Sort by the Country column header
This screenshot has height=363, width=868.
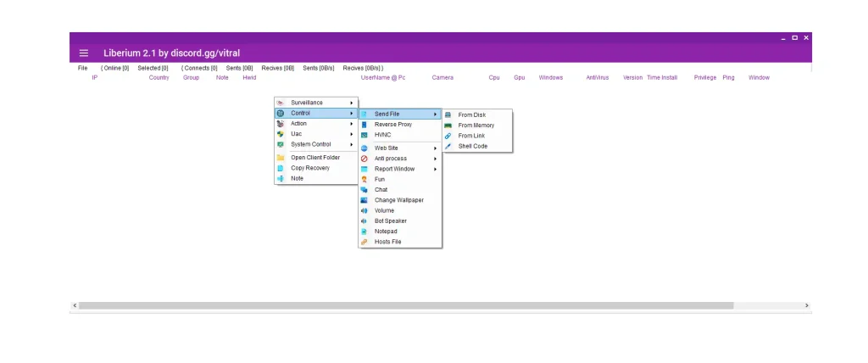click(159, 77)
